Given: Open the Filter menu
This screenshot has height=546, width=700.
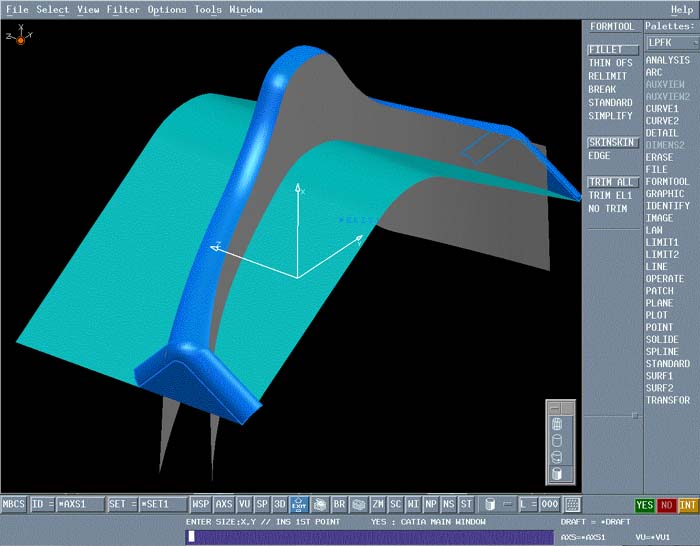Looking at the screenshot, I should click(123, 9).
